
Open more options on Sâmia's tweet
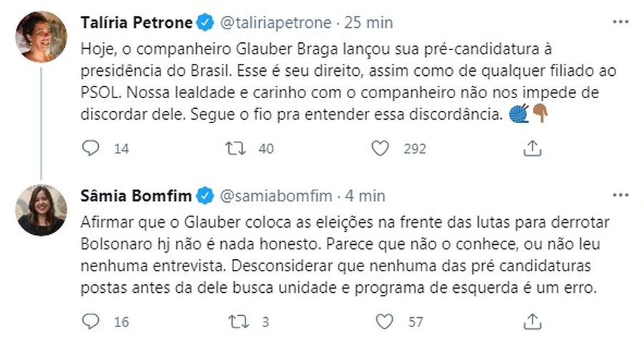click(x=620, y=195)
